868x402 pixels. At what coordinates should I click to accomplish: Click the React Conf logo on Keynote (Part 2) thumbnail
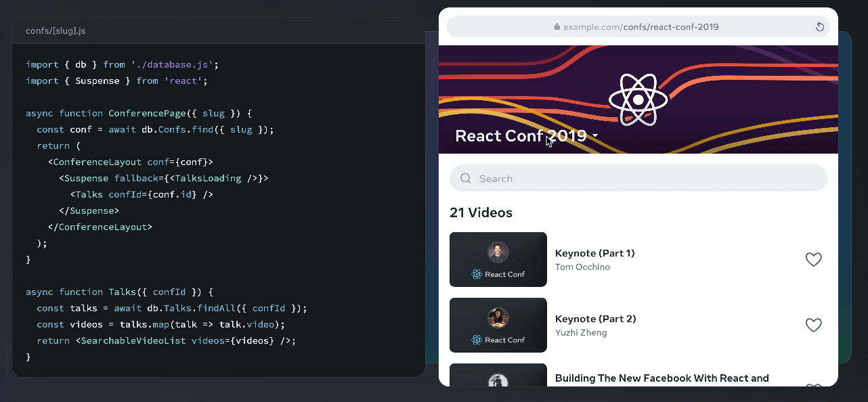(498, 340)
